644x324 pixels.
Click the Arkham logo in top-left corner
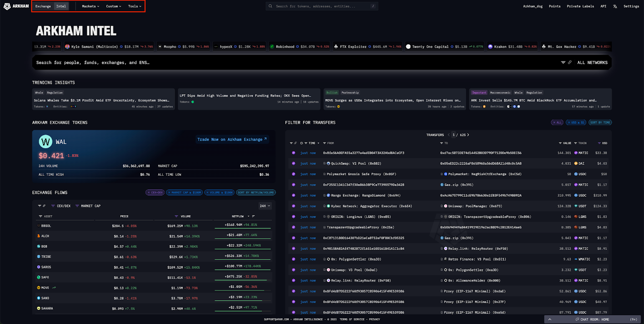click(16, 6)
